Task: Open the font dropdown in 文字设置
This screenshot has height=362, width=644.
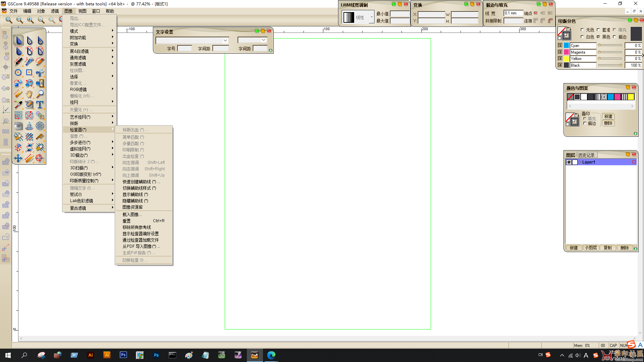Action: point(225,40)
